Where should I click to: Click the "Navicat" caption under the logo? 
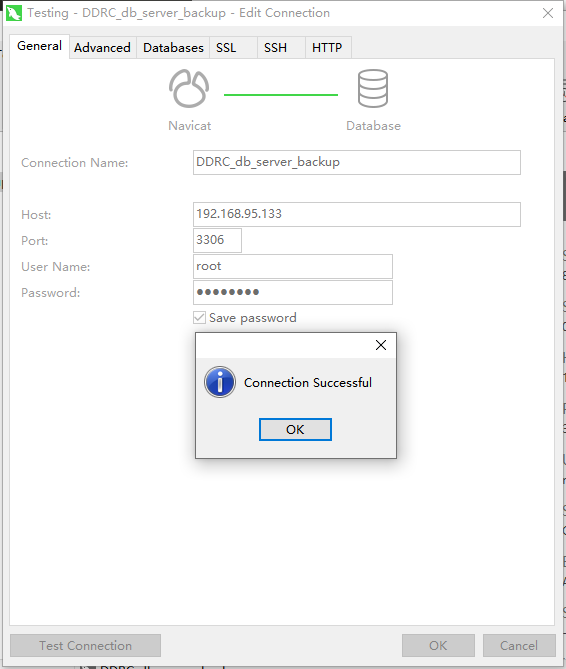(189, 126)
